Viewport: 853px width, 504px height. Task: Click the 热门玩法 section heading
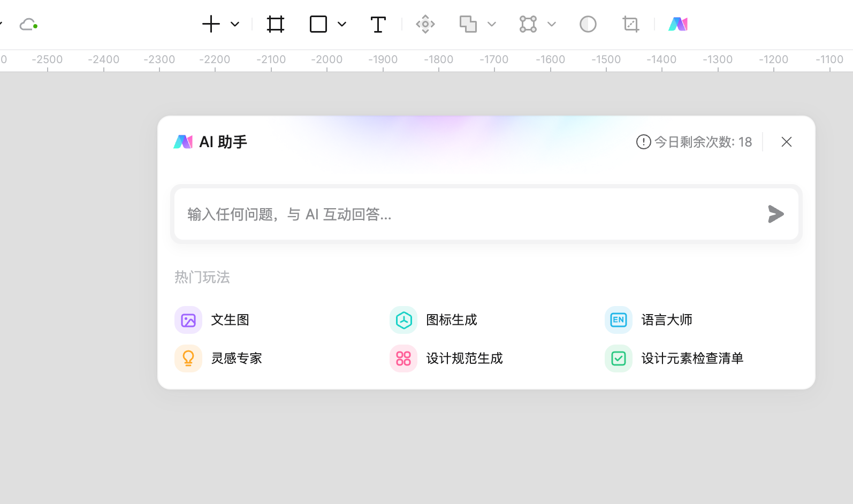pyautogui.click(x=202, y=277)
